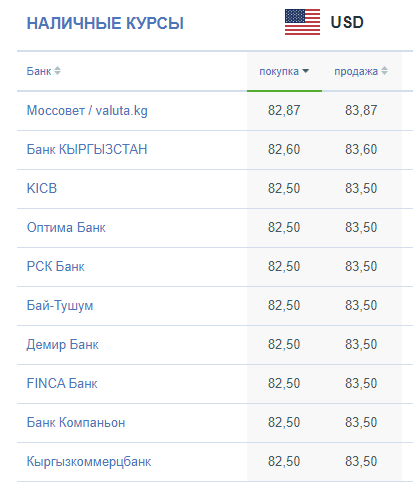
Task: Open Бай-Тушум link
Action: pyautogui.click(x=60, y=306)
